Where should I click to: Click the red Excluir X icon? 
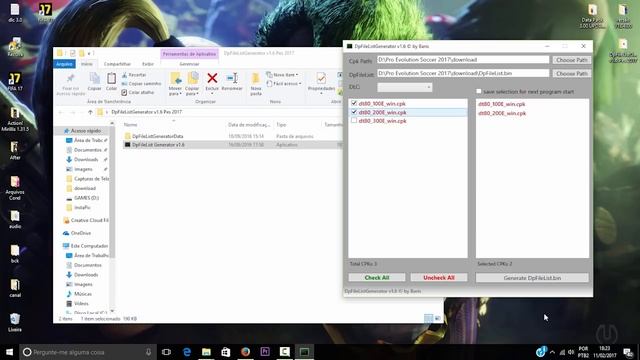(x=212, y=78)
